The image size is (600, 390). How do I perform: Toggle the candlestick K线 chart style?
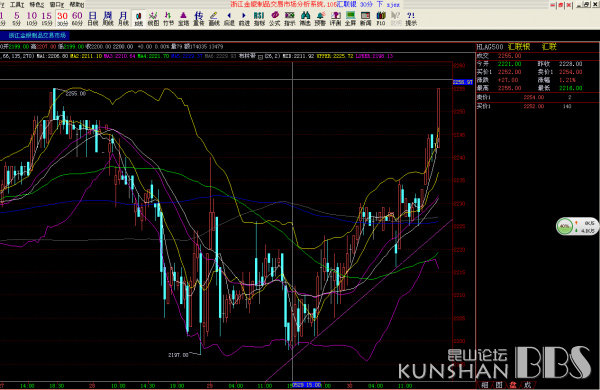[x=138, y=18]
